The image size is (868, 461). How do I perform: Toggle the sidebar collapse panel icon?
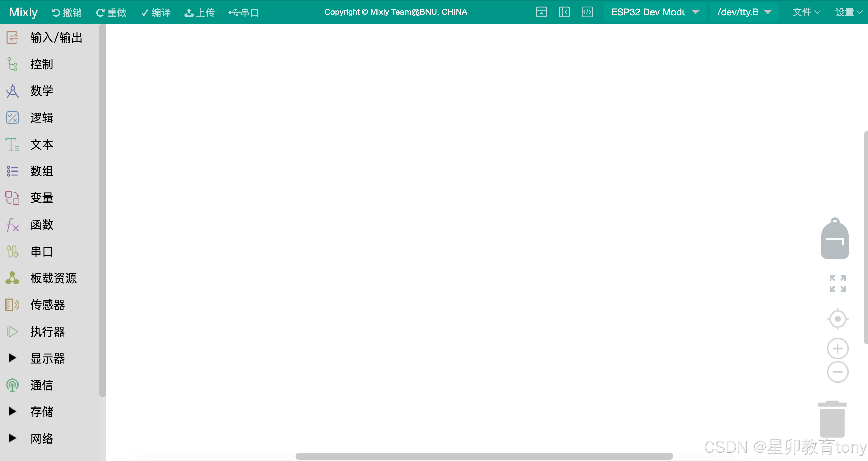564,12
